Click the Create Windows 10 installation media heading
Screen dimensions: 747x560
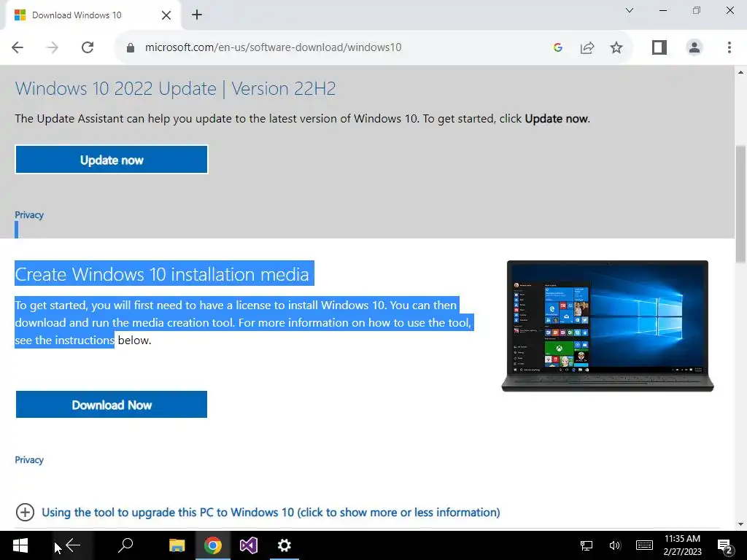tap(162, 274)
